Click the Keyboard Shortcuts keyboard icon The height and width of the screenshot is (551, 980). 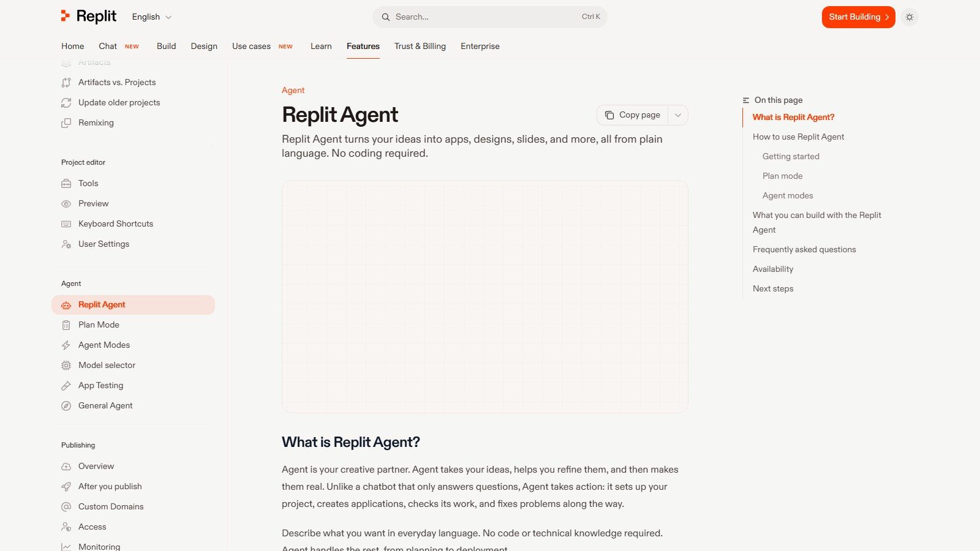click(66, 224)
